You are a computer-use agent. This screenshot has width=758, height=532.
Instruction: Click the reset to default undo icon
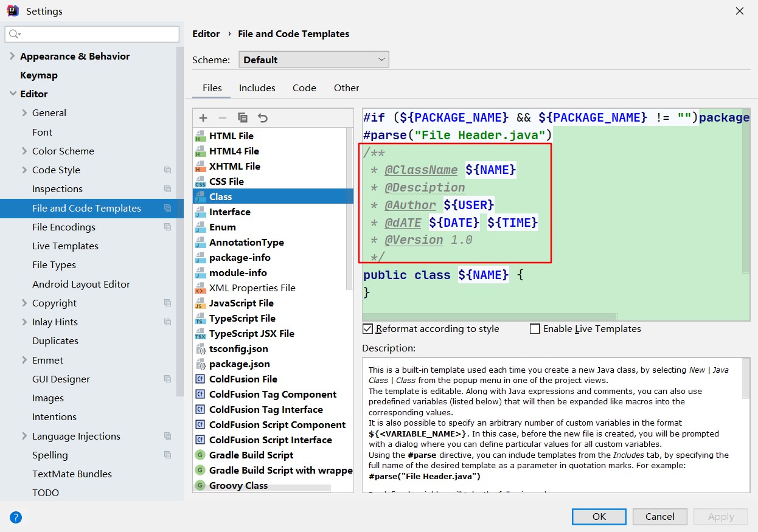coord(263,118)
